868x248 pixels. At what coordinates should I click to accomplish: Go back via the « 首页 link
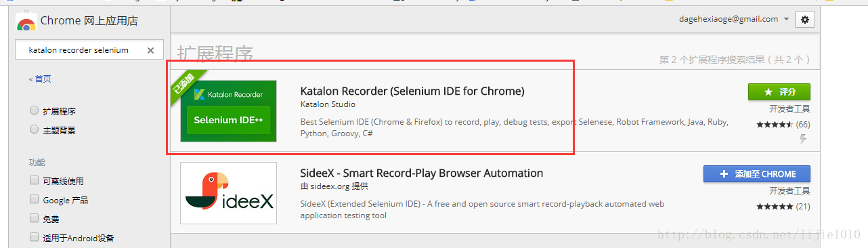click(x=40, y=79)
